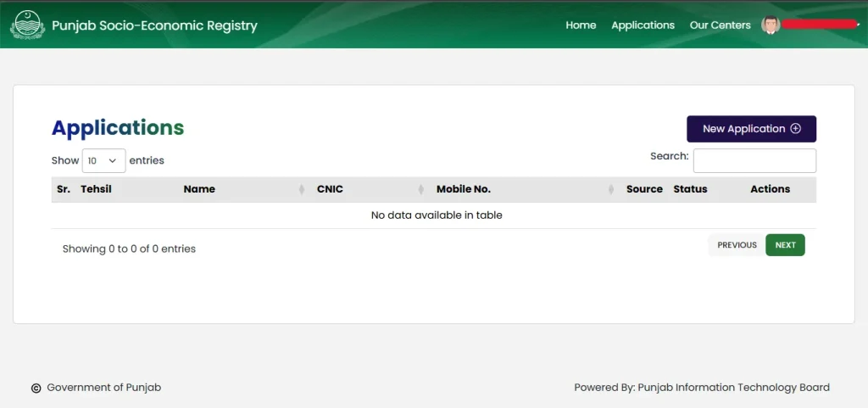Screen dimensions: 868x408
Task: Open the Our Centers navigation link
Action: tap(720, 25)
